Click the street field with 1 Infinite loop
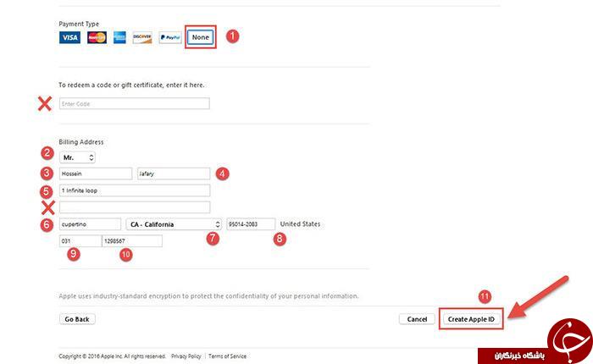This screenshot has height=364, width=593. point(135,190)
